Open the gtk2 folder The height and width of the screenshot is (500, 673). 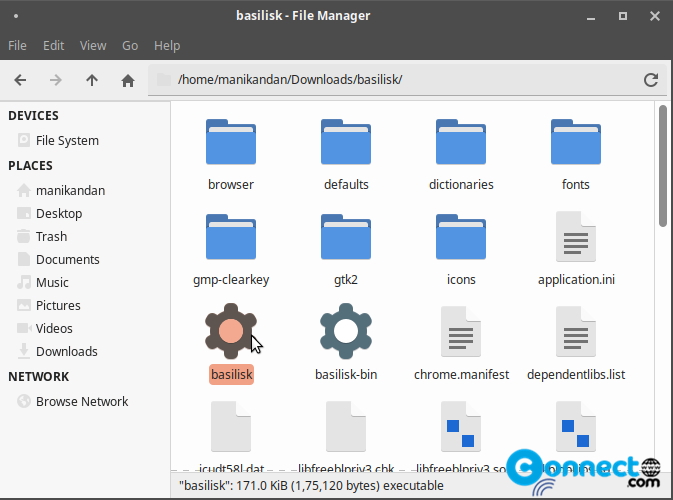346,237
